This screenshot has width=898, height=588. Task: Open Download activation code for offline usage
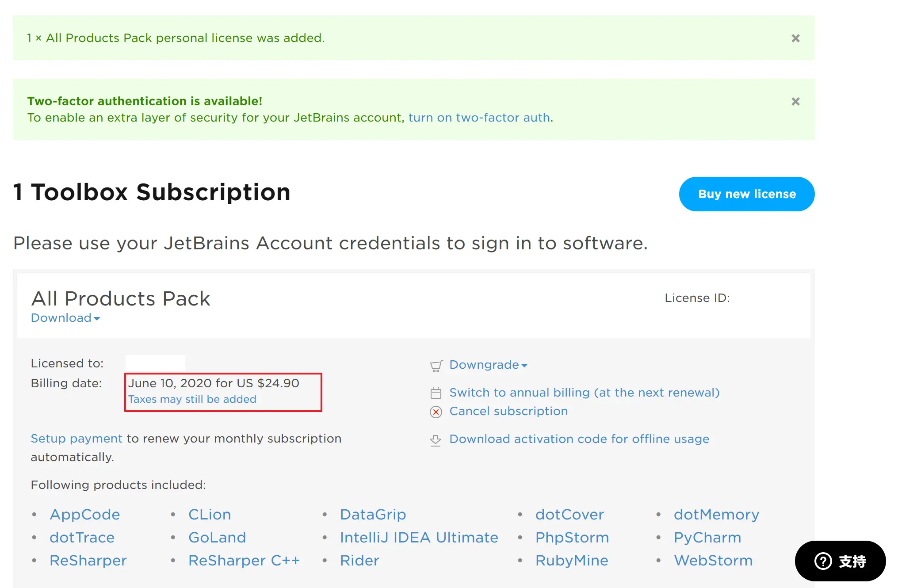579,439
